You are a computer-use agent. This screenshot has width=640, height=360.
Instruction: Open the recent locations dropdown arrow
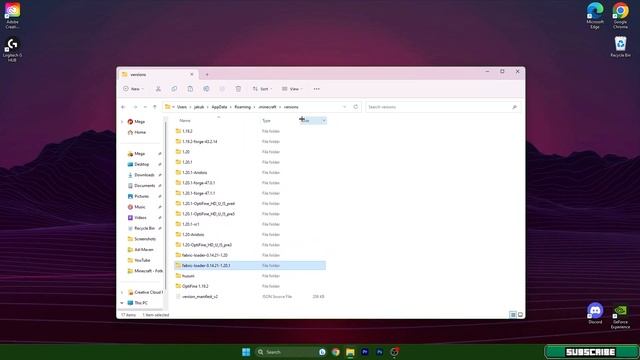click(145, 107)
